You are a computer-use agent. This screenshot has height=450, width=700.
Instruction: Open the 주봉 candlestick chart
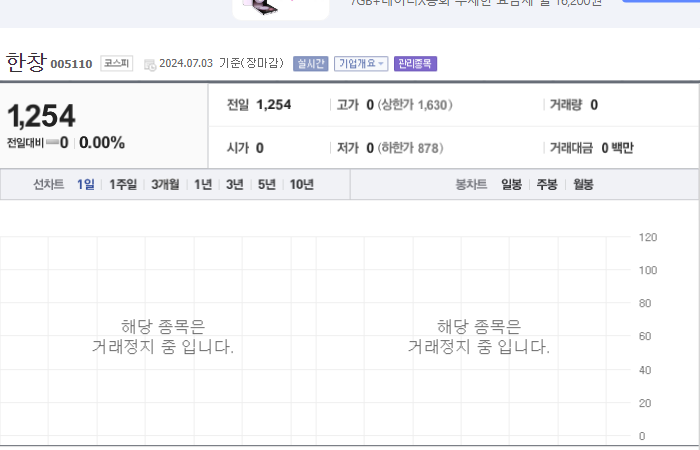click(x=547, y=184)
